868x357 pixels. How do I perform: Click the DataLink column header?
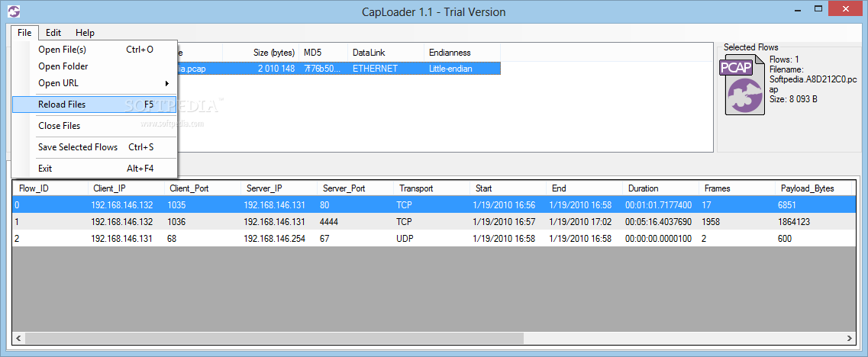pos(386,53)
